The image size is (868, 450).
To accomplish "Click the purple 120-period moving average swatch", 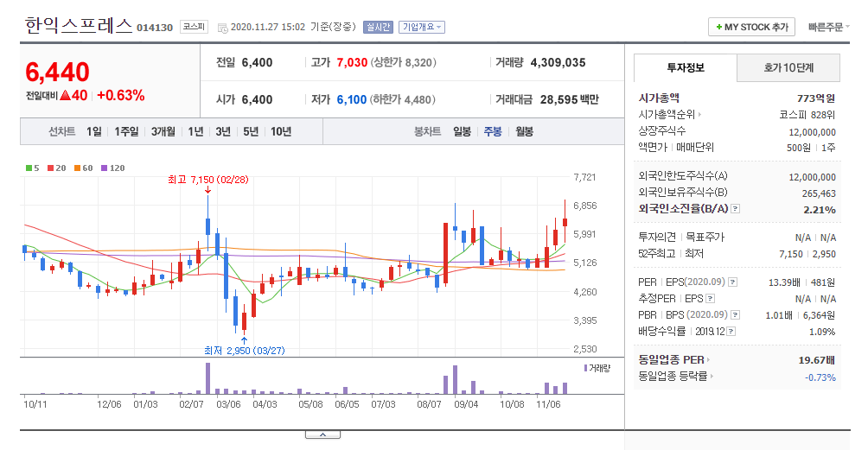I will click(x=104, y=168).
